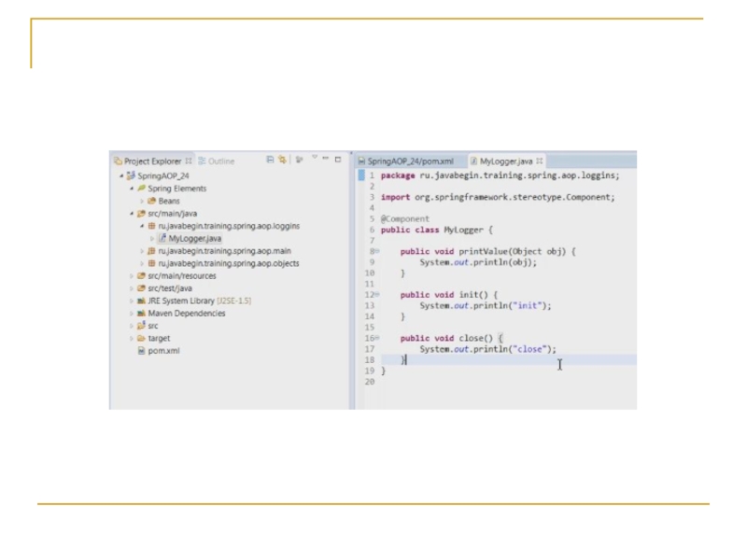Close the MyLogger.java editor tab
Screen dimensions: 747x560
tap(540, 161)
